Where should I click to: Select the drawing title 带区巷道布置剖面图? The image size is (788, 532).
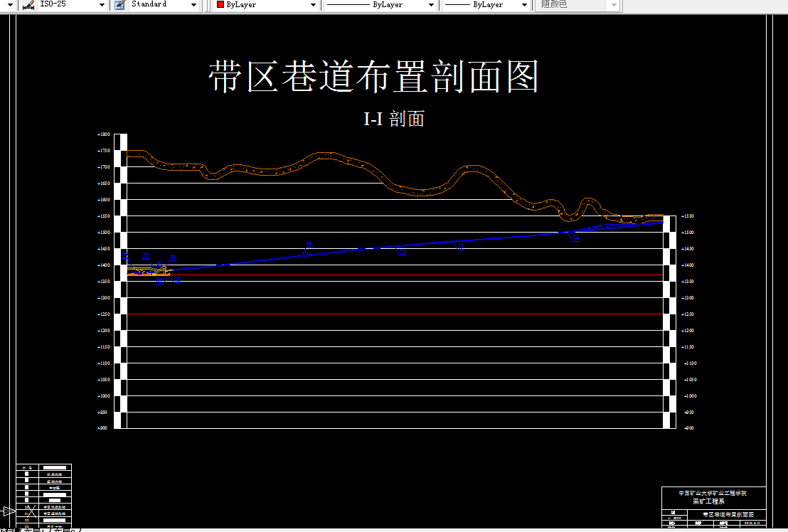pyautogui.click(x=374, y=76)
